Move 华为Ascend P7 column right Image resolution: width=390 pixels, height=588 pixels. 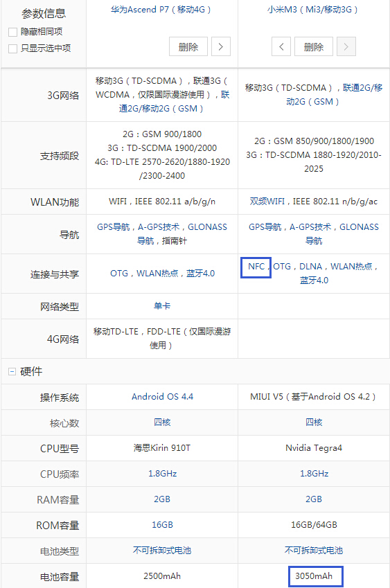(x=221, y=47)
